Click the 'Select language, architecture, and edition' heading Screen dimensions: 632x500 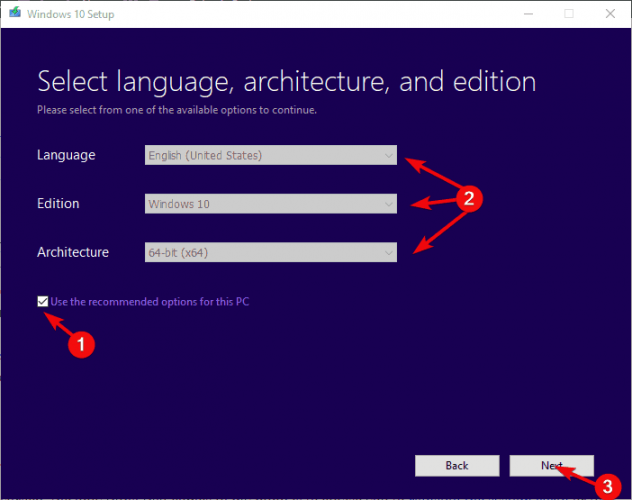(x=286, y=81)
